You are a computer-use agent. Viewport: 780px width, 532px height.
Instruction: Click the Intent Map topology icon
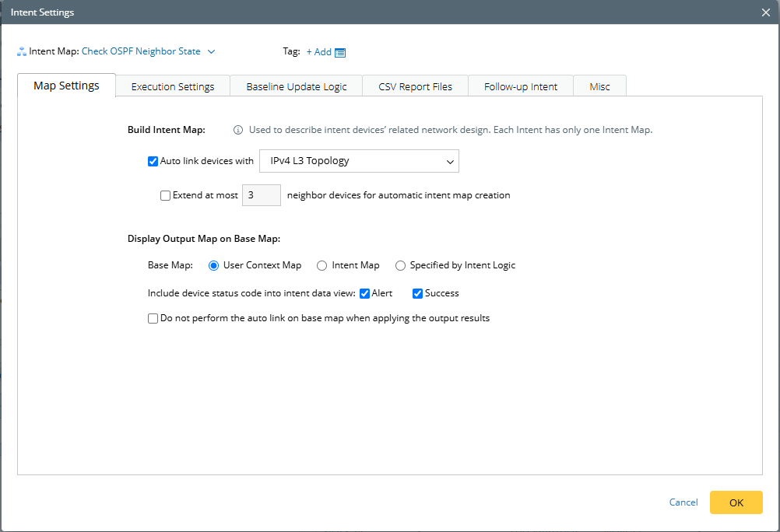point(21,52)
